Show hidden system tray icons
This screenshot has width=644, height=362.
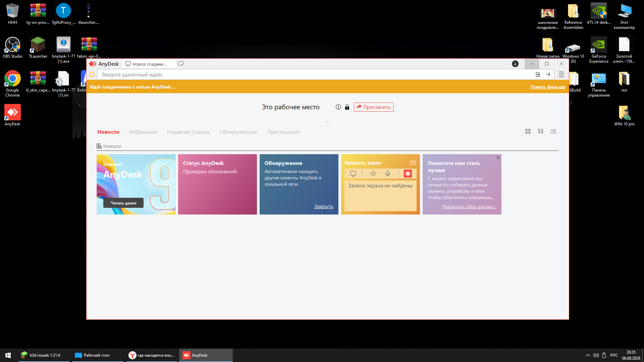(588, 355)
